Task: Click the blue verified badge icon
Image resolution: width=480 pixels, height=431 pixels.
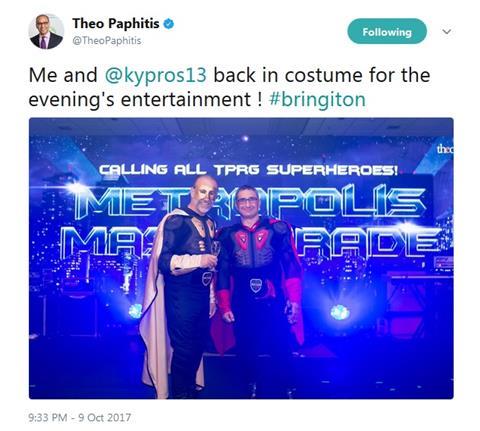Action: 169,24
